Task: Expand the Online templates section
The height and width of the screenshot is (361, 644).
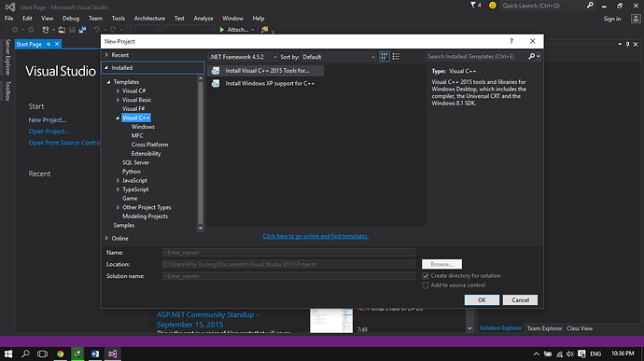Action: (x=106, y=238)
